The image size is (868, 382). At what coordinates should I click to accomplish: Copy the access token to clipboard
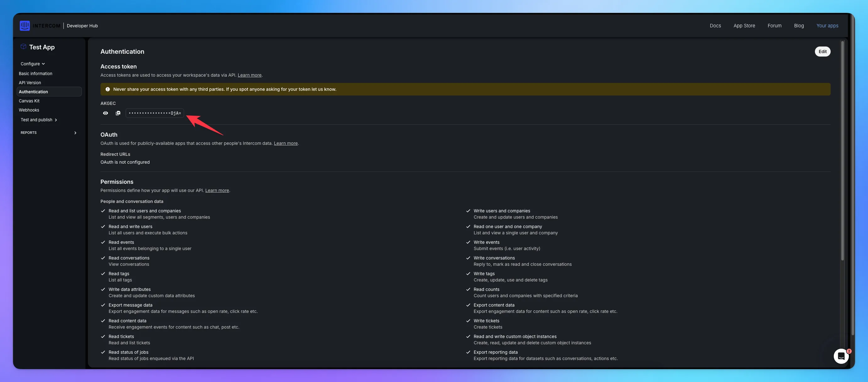pos(118,113)
